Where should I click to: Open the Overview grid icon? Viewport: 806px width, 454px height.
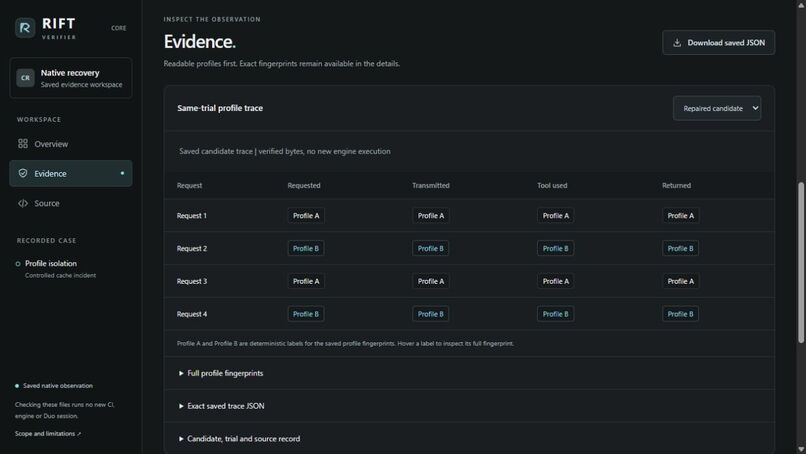pos(23,143)
